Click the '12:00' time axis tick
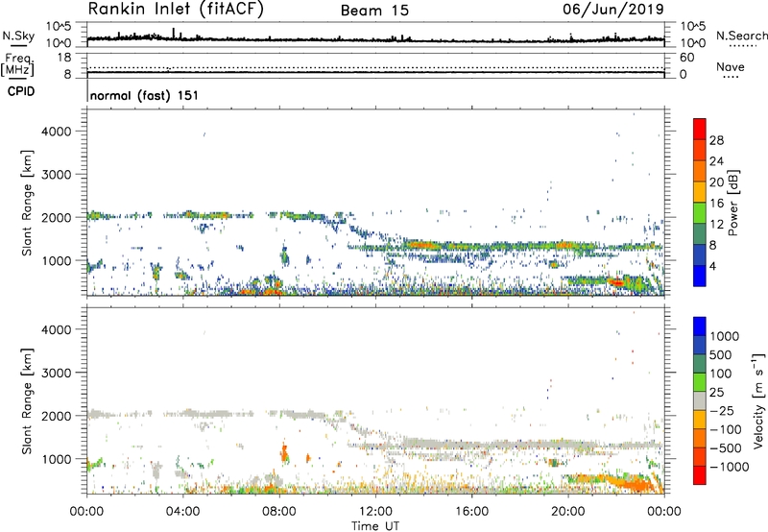The image size is (768, 532). pyautogui.click(x=375, y=512)
